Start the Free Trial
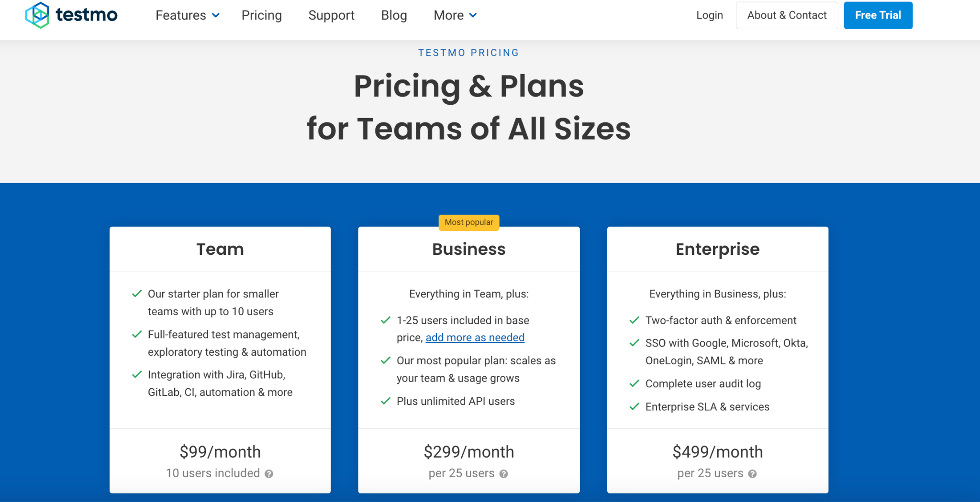 [x=878, y=15]
